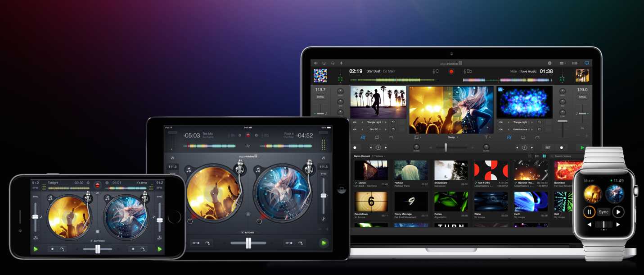This screenshot has height=275, width=644.
Task: Click the red record button on the MacBook
Action: point(451,71)
